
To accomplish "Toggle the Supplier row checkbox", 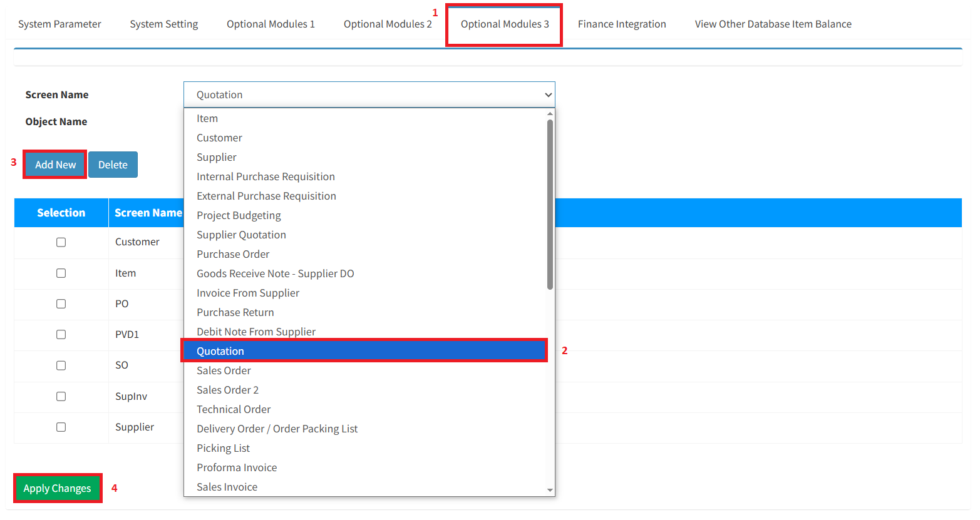I will coord(61,427).
